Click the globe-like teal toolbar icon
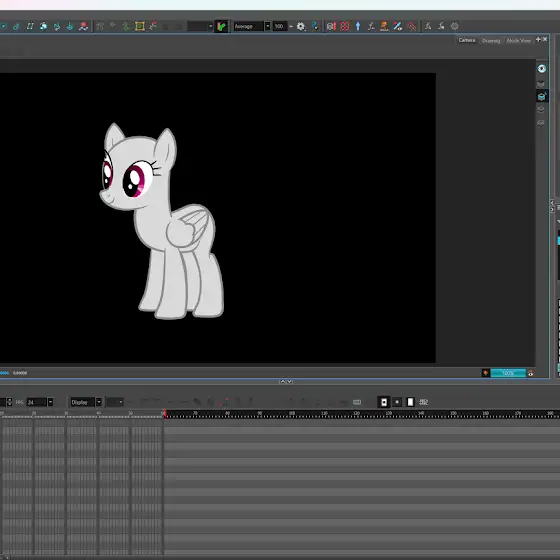 pos(43,26)
